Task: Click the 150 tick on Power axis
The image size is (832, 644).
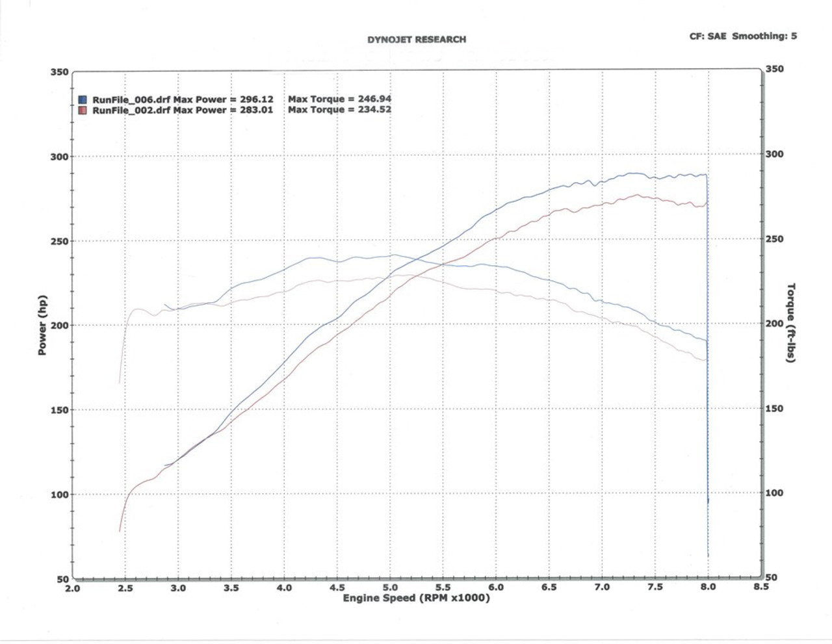Action: click(59, 410)
